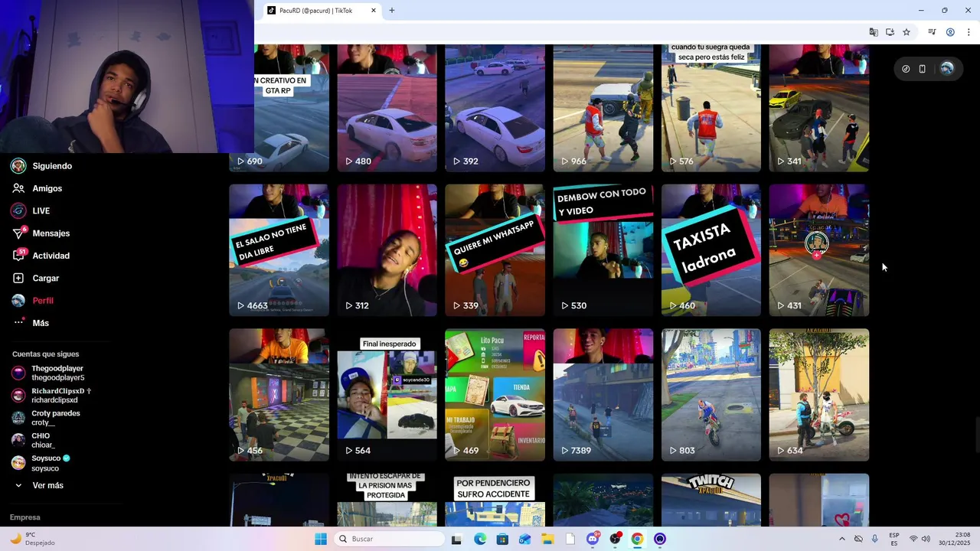The width and height of the screenshot is (980, 551).
Task: Click the install app icon in address bar
Action: [890, 32]
